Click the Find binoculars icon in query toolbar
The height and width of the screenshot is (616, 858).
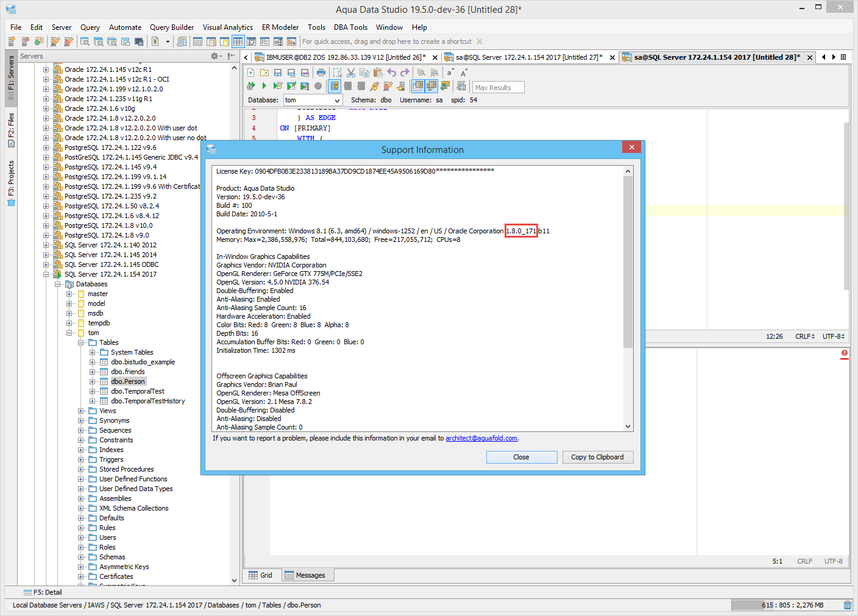421,73
